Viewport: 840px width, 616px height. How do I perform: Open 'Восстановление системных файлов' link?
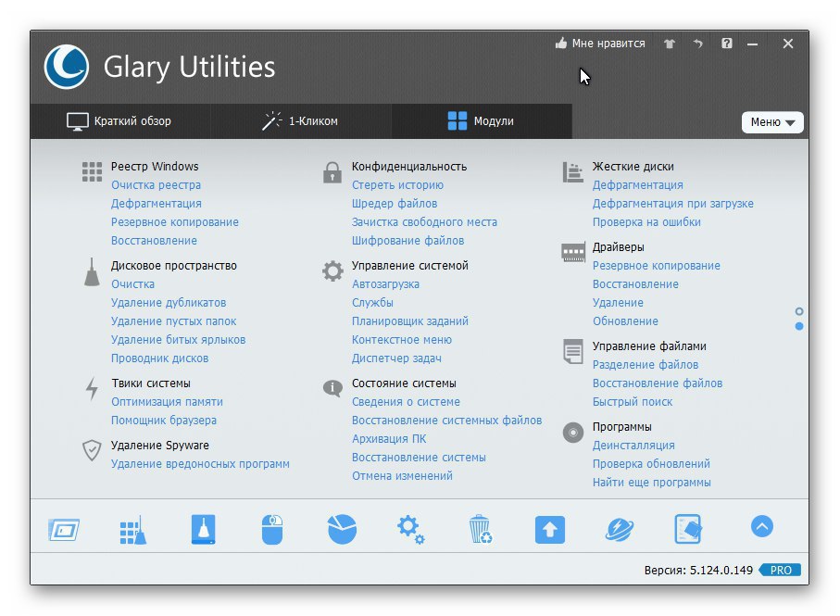pos(446,421)
